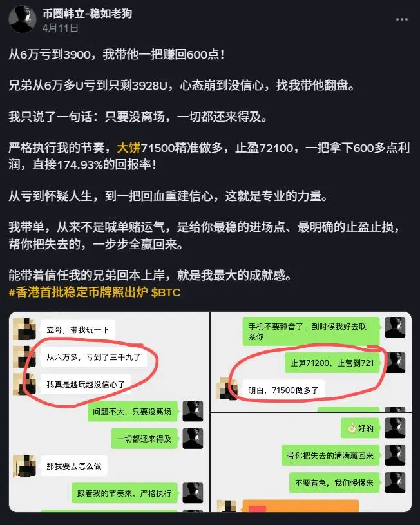Open the 4月11日 post timestamp
This screenshot has height=525, width=420.
61,28
